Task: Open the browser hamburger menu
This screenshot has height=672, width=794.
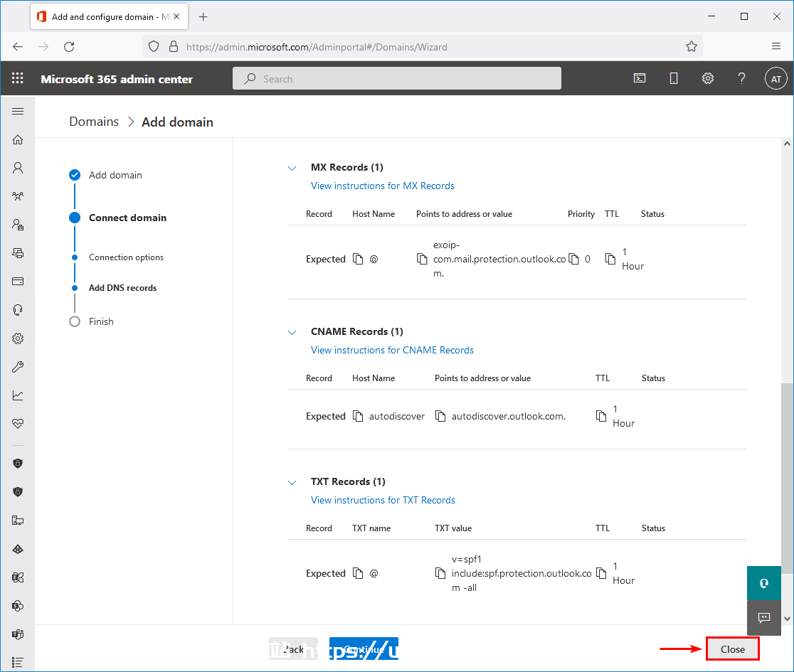Action: 776,46
